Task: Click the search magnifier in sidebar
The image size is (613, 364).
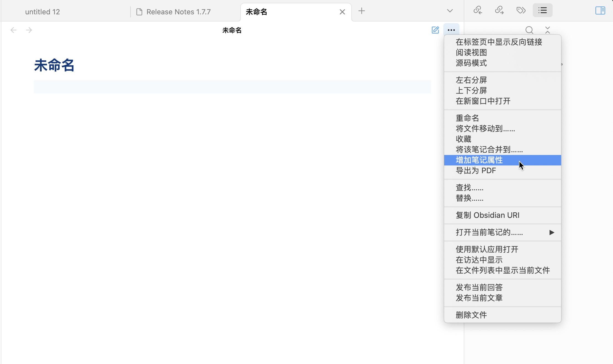Action: pos(529,30)
